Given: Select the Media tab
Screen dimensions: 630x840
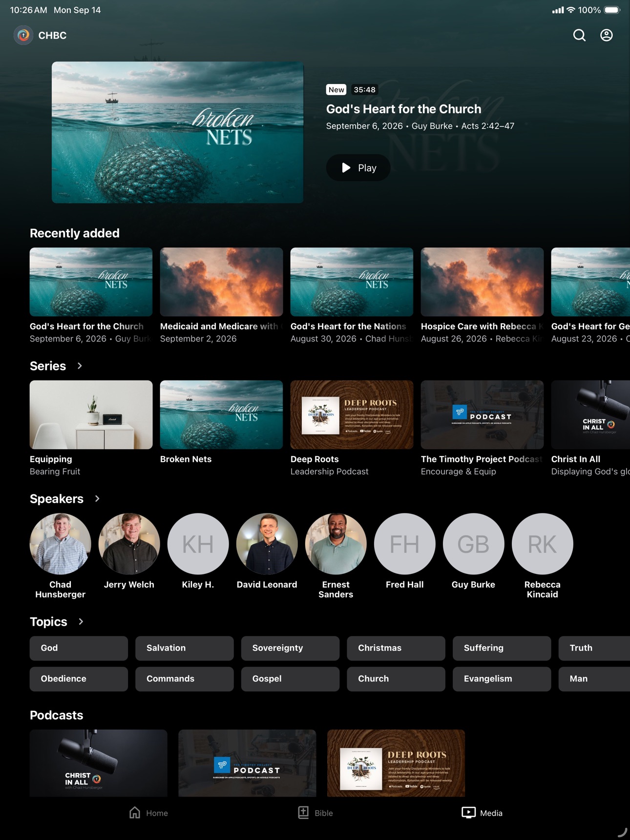Looking at the screenshot, I should pos(482,813).
